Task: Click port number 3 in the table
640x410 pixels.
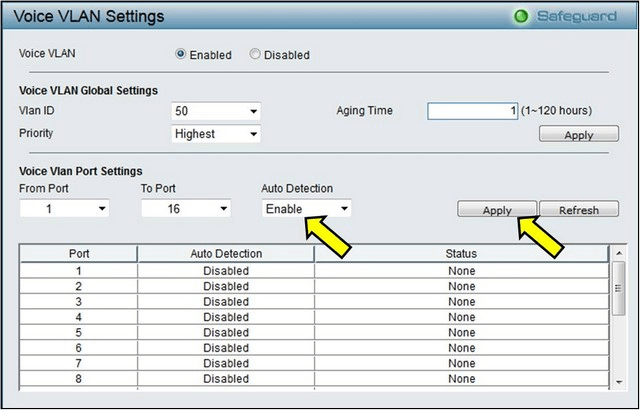Action: (x=78, y=302)
